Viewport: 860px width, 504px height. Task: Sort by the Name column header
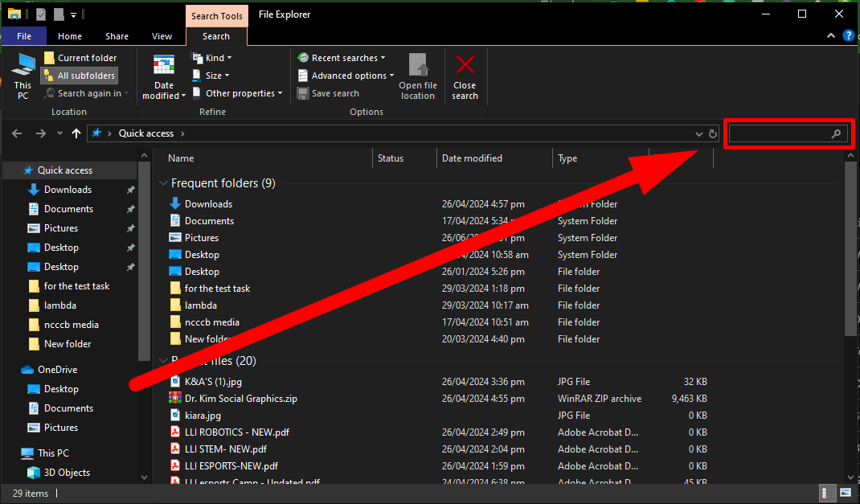coord(181,158)
